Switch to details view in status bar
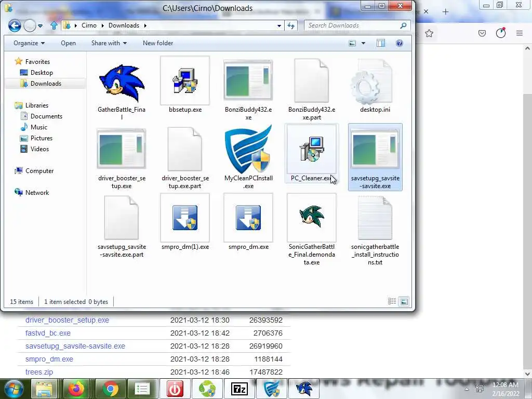Image resolution: width=532 pixels, height=399 pixels. click(x=392, y=301)
